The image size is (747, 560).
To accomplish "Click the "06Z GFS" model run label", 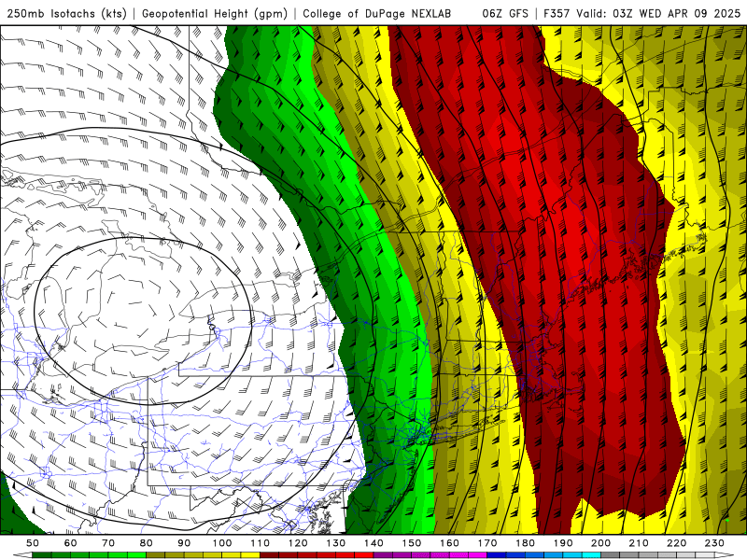I will point(505,13).
